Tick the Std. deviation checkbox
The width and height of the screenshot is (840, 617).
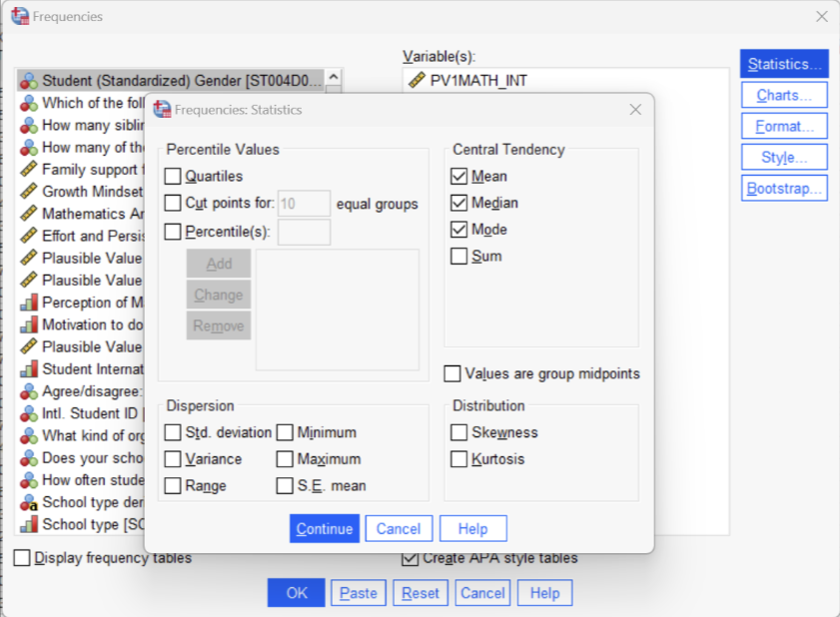click(174, 432)
